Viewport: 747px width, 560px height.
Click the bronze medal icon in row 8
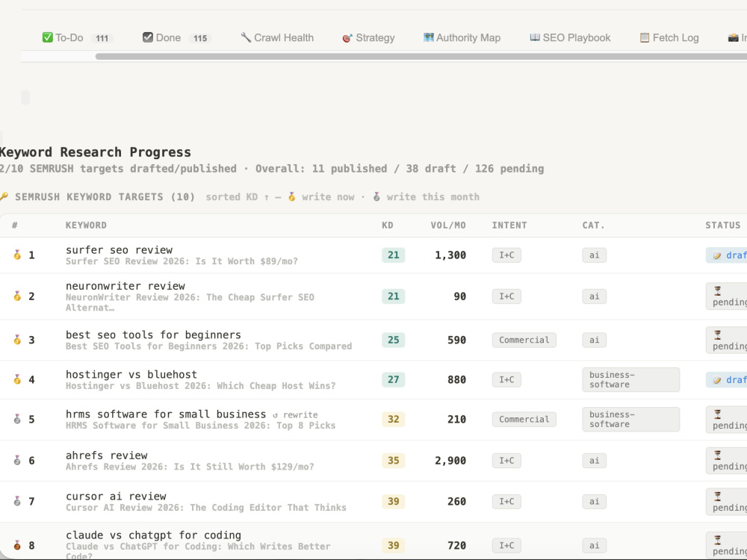[17, 545]
